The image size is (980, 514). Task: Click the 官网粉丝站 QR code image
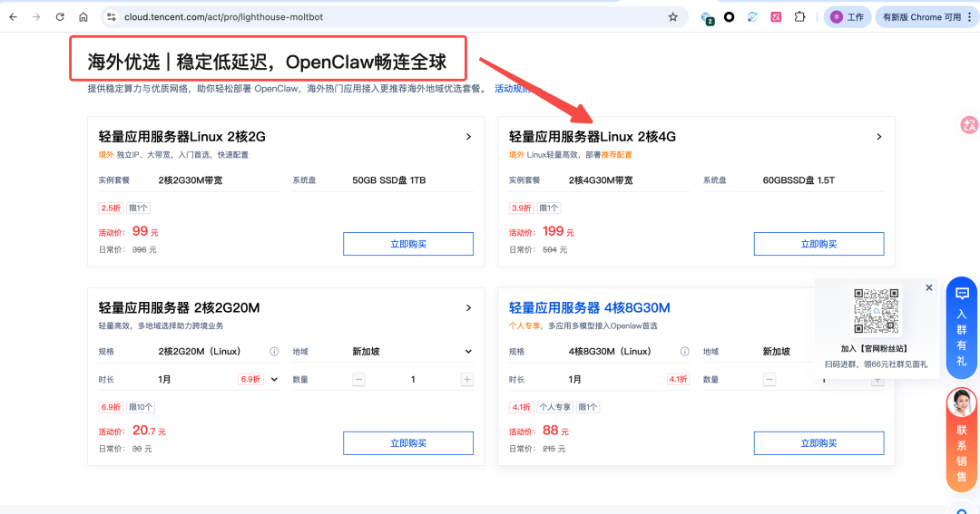pos(877,311)
